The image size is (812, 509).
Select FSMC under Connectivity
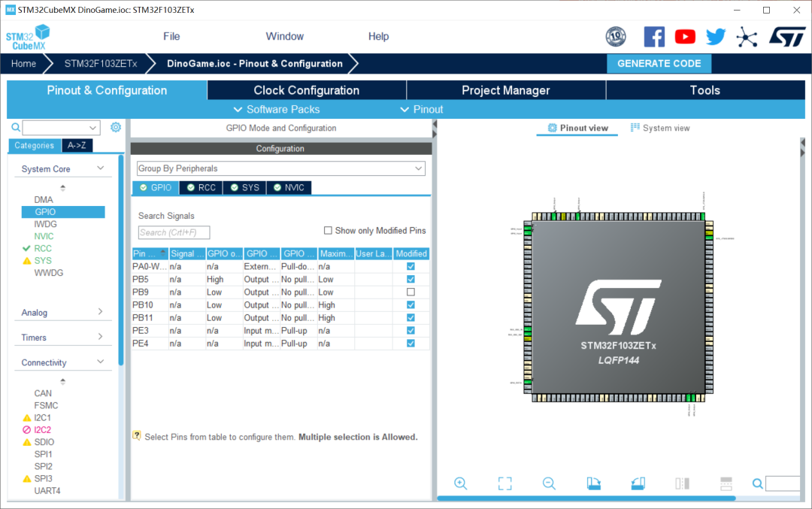point(46,405)
